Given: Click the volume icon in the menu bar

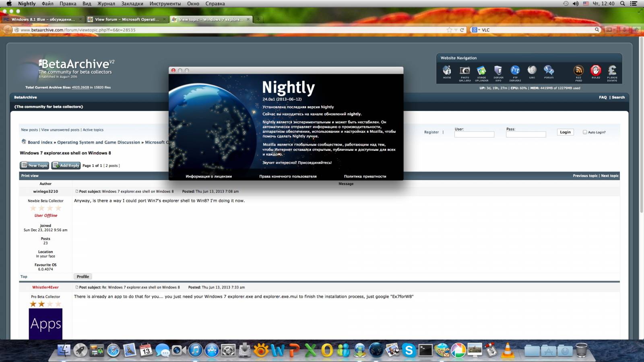Looking at the screenshot, I should [576, 4].
